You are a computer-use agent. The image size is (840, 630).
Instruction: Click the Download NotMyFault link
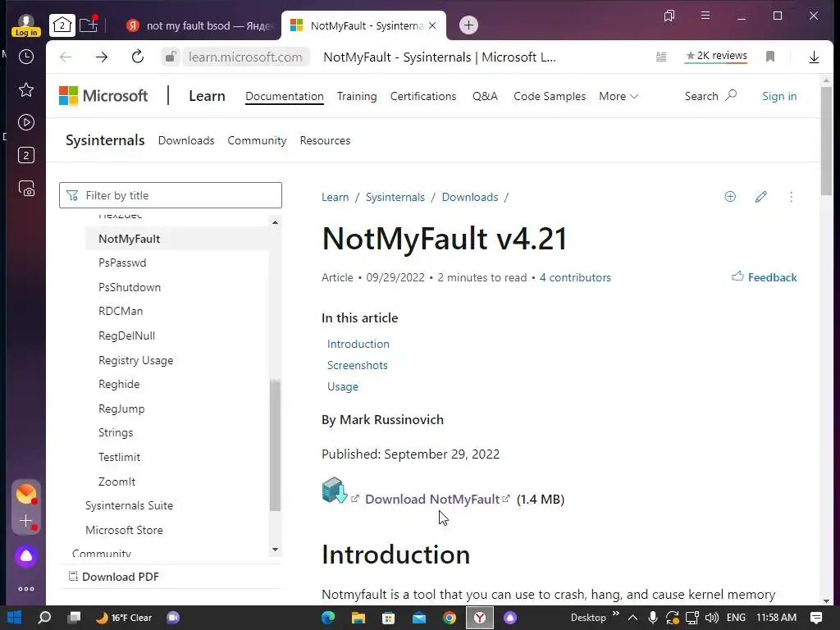[432, 500]
